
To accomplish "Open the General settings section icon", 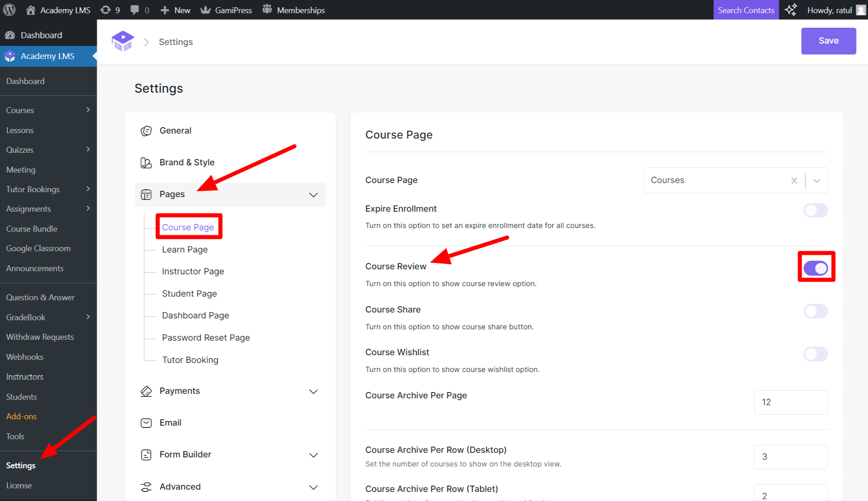I will (146, 130).
